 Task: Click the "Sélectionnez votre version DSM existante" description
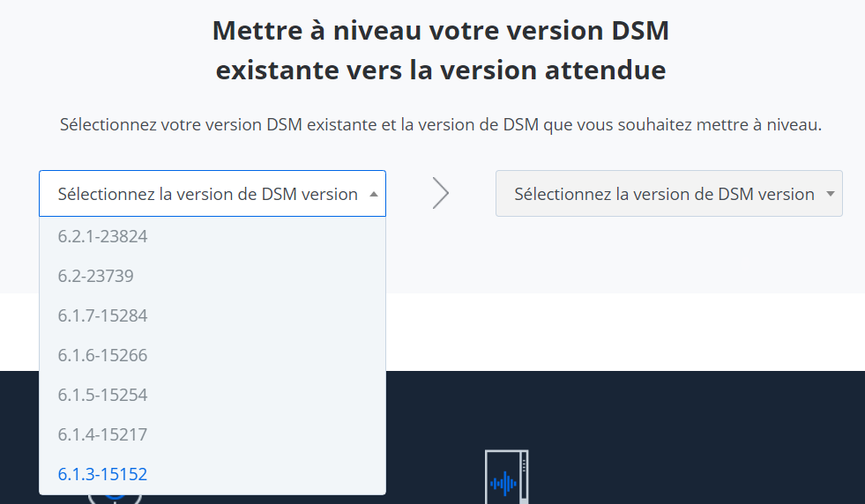click(x=441, y=124)
